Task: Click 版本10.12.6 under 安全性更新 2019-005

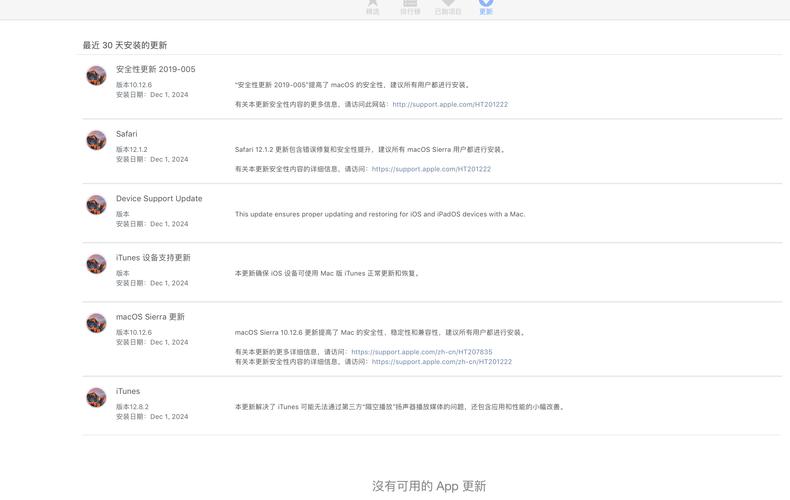Action: click(x=134, y=85)
